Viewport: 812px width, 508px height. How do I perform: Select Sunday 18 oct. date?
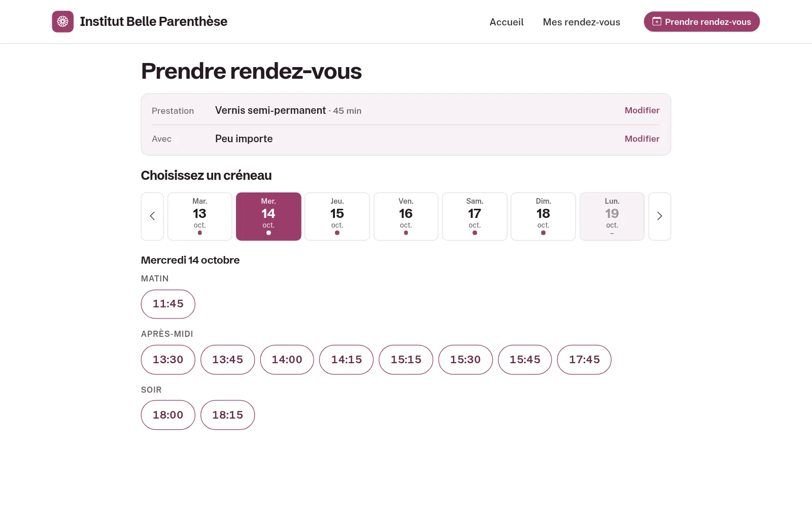point(543,216)
